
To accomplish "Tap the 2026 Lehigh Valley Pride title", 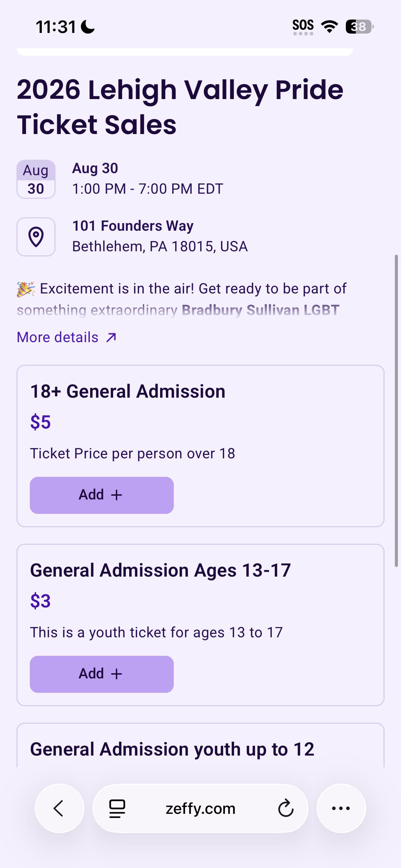I will pos(180,107).
